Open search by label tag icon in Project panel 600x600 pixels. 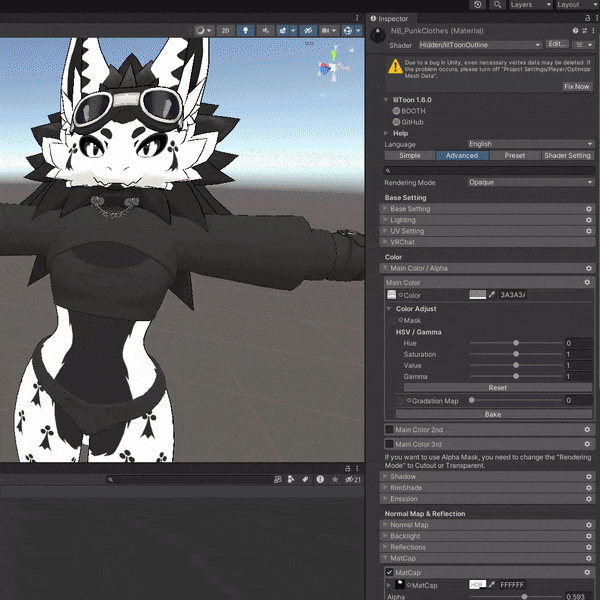pos(305,479)
